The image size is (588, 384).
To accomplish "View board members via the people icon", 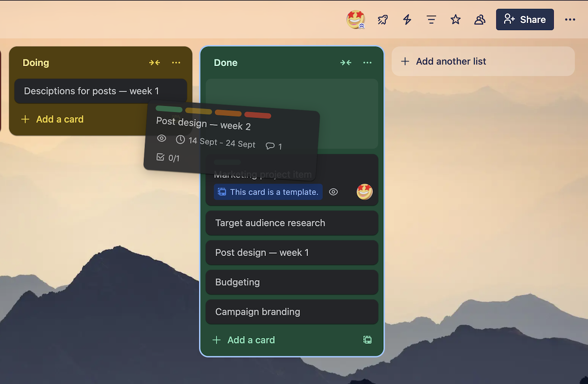I will [480, 20].
